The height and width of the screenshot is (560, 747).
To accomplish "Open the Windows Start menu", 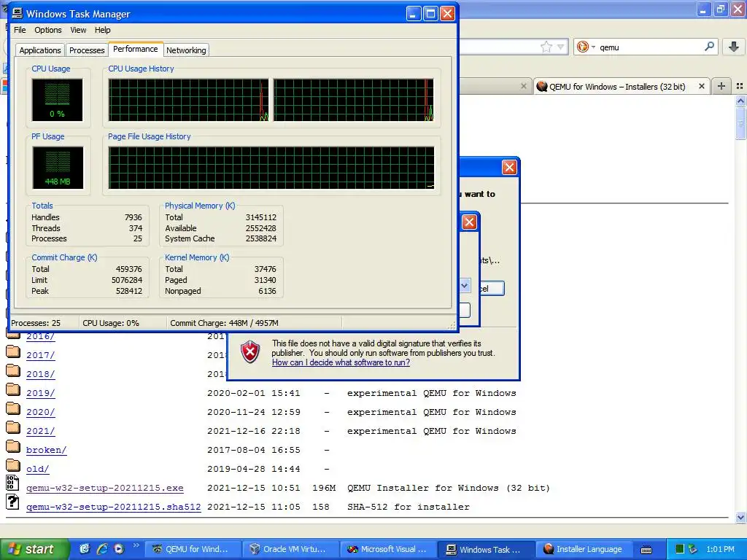I will click(34, 549).
